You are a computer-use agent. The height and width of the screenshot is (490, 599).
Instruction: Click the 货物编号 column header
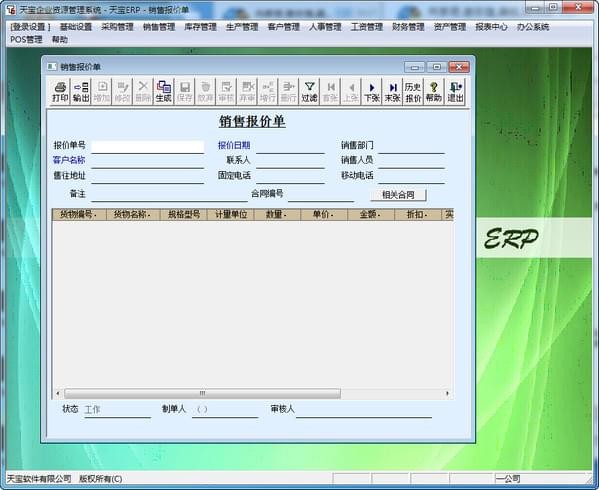tap(79, 214)
